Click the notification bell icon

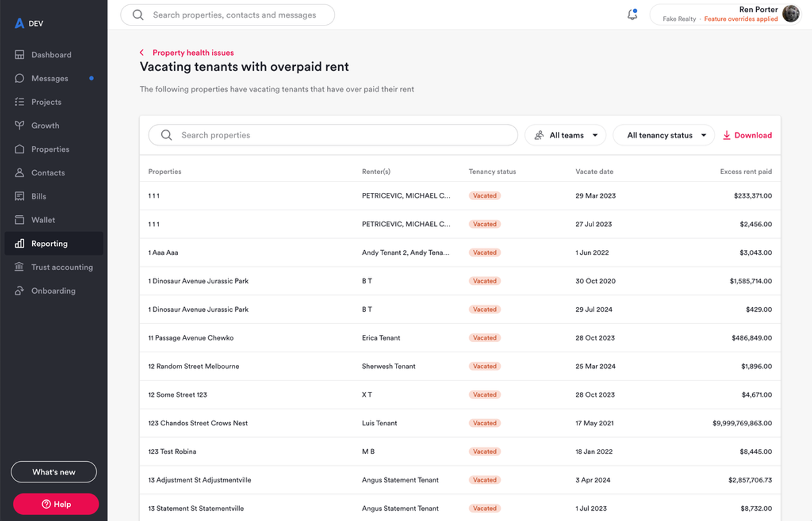[632, 15]
